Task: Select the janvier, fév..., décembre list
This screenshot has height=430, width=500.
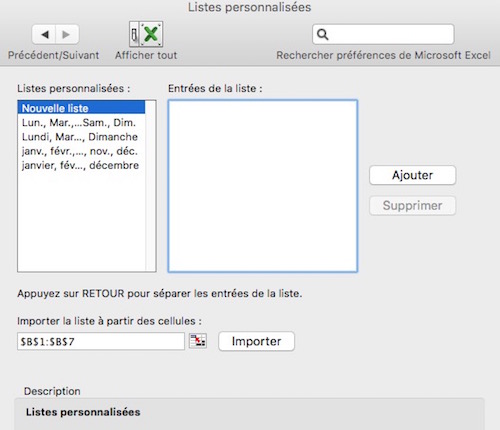Action: click(x=82, y=165)
